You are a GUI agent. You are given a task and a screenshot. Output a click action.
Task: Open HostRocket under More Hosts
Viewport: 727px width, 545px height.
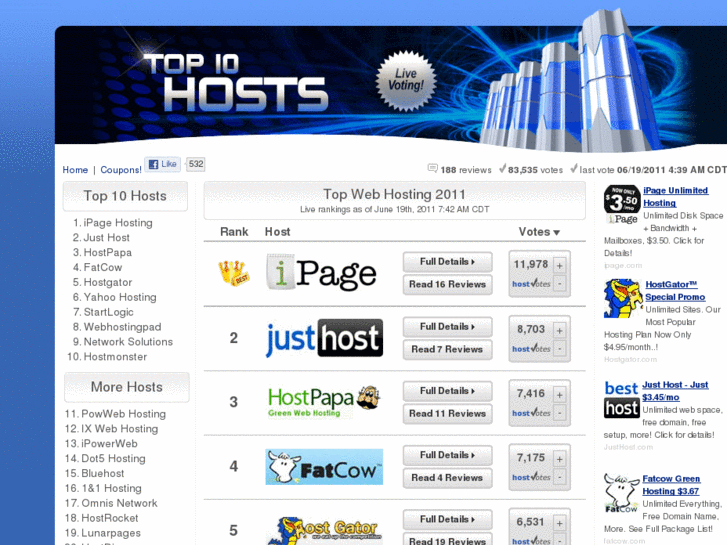109,518
